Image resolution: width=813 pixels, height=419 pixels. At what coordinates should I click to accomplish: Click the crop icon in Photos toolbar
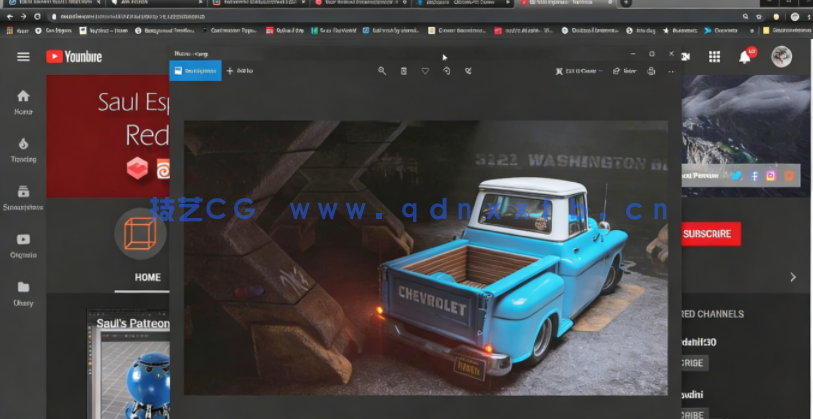tap(468, 71)
